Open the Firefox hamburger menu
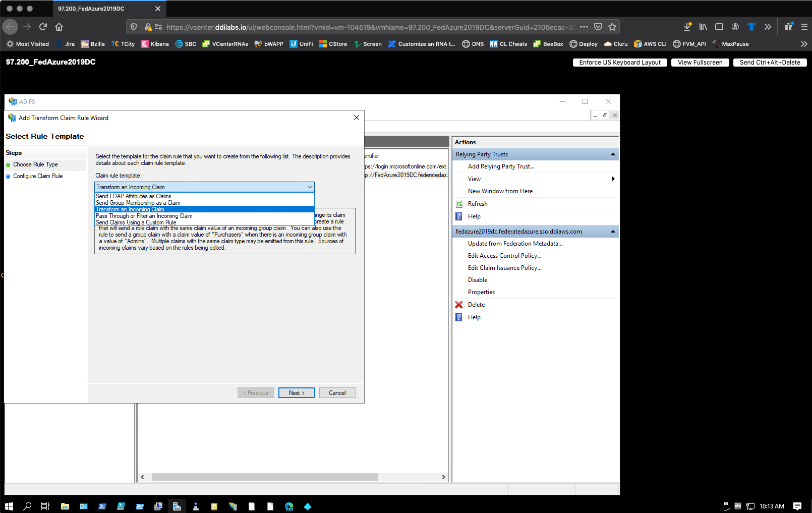 pos(804,27)
